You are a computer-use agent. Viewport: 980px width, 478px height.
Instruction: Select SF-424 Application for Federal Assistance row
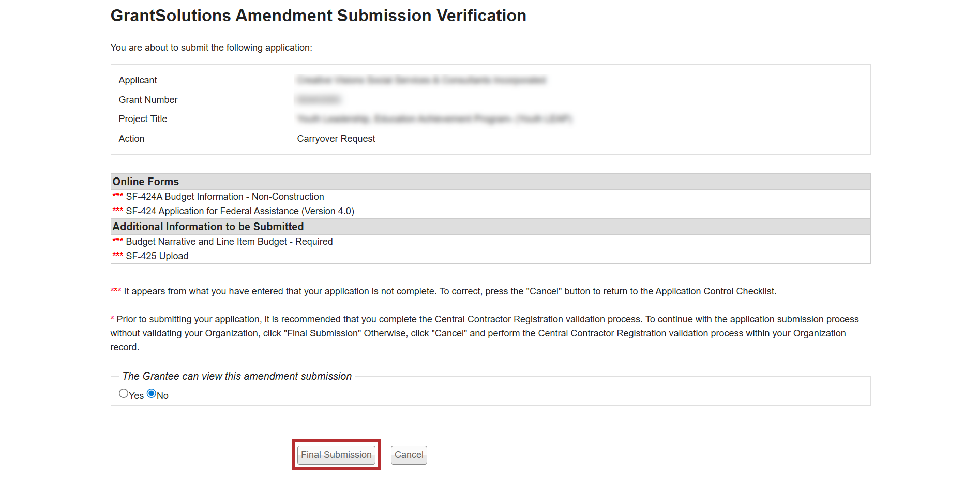tap(240, 211)
